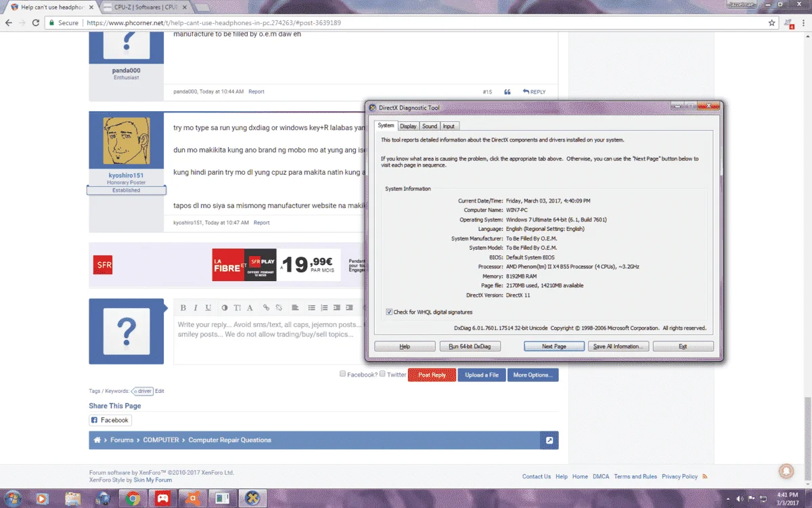Click Save All Information button
Screen dimensions: 812x508
click(618, 346)
